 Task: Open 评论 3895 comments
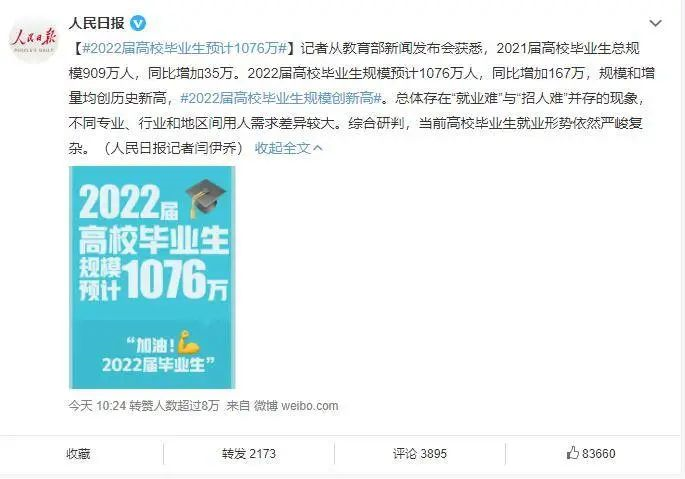420,454
